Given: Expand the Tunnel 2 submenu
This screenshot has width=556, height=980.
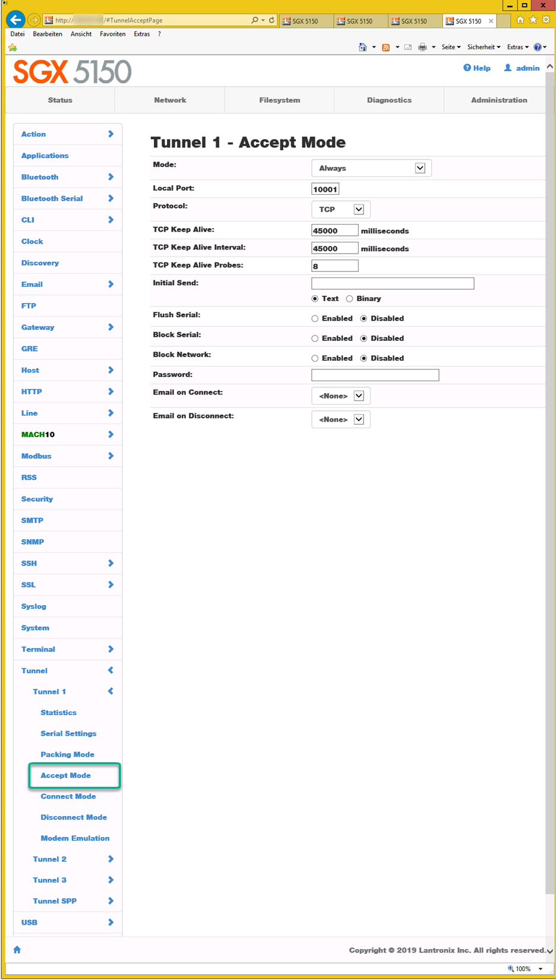Looking at the screenshot, I should pyautogui.click(x=110, y=859).
